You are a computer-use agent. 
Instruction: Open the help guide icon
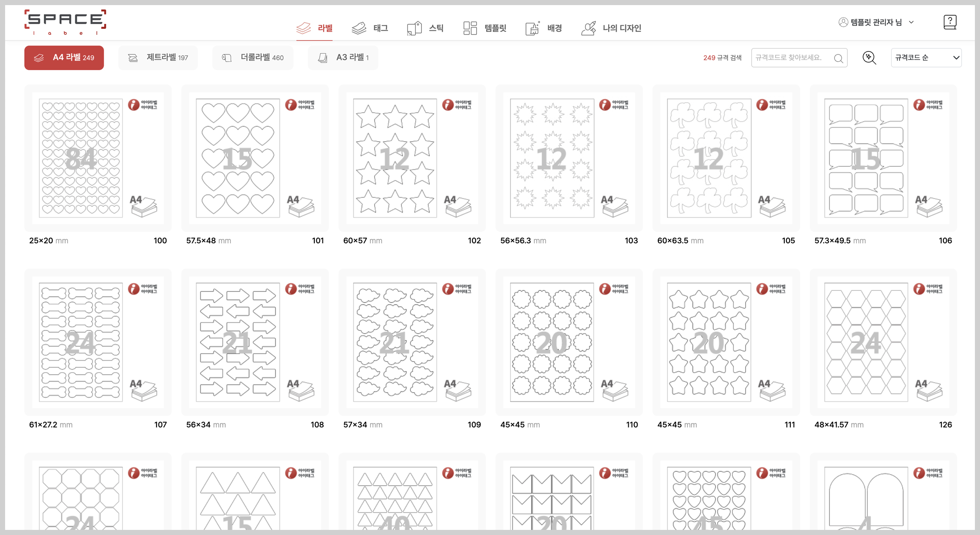pyautogui.click(x=950, y=22)
